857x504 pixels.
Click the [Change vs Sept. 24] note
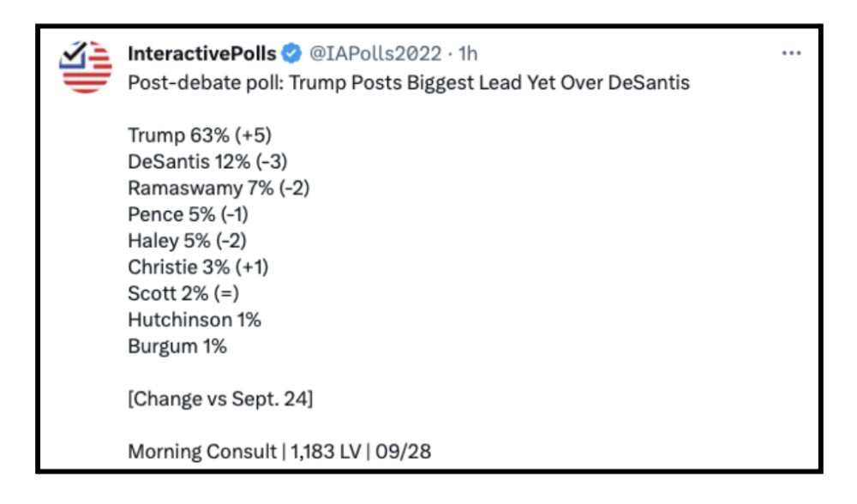(220, 399)
